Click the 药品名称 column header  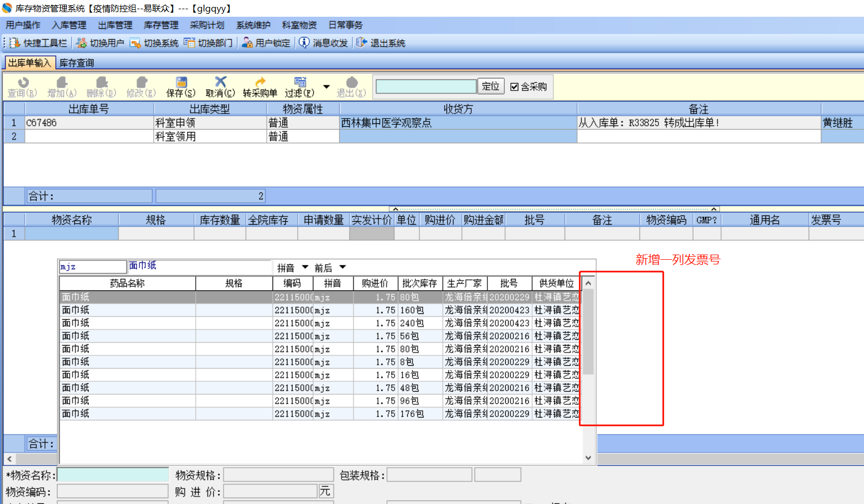[127, 283]
